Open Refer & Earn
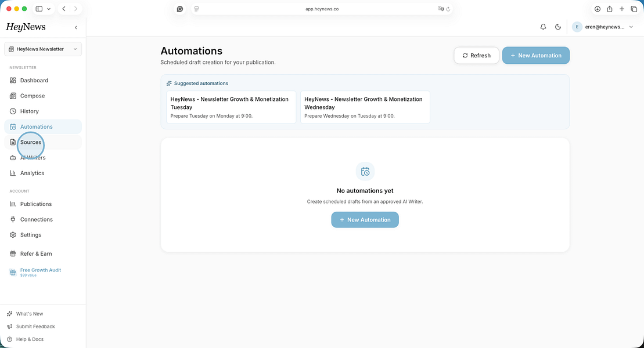The height and width of the screenshot is (348, 644). pos(43,253)
